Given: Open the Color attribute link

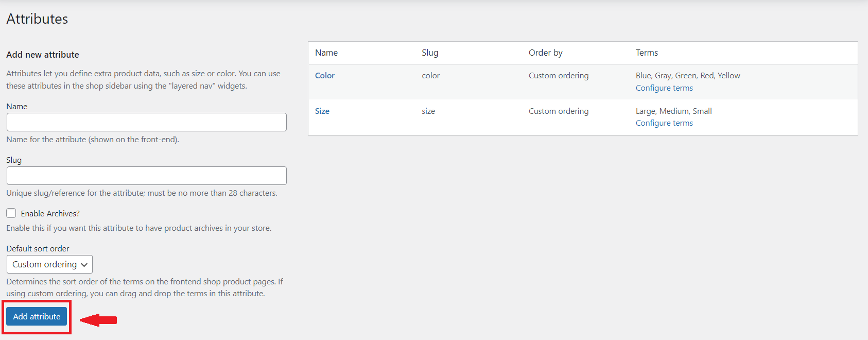Looking at the screenshot, I should 325,76.
